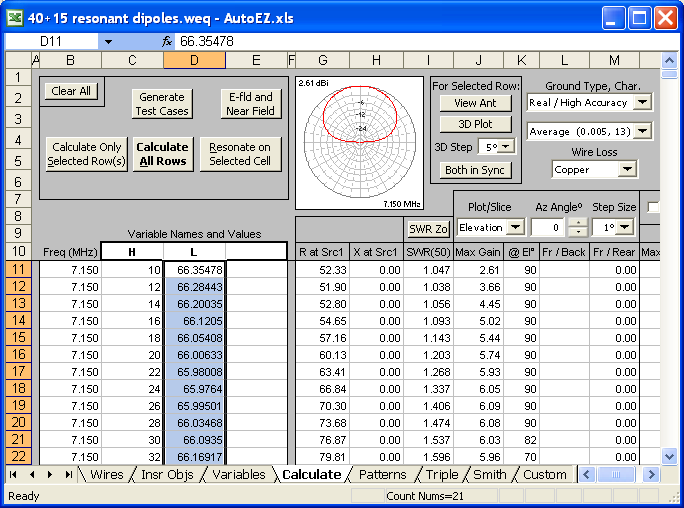Click the previous sheet tab arrow

32,474
